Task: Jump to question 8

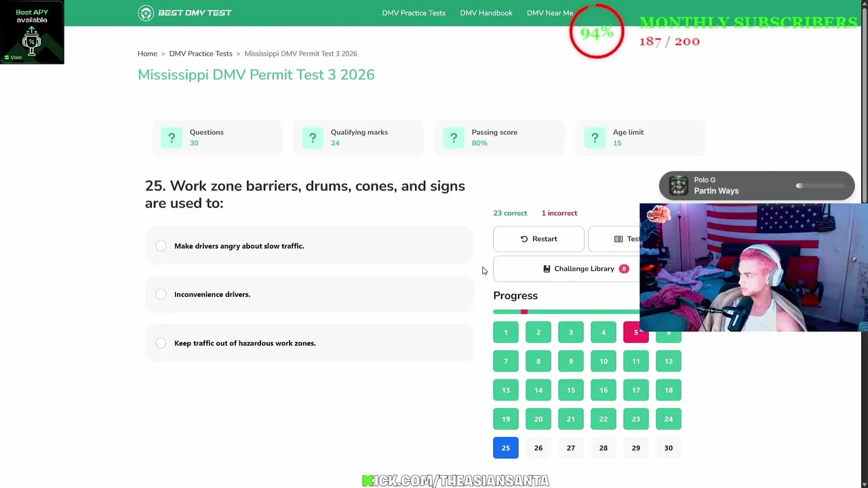Action: coord(538,361)
